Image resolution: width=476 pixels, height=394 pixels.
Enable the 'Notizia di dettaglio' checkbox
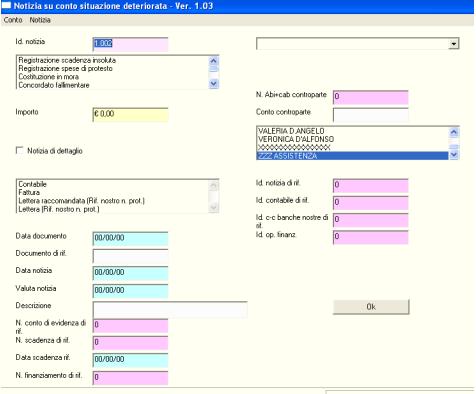coord(20,150)
